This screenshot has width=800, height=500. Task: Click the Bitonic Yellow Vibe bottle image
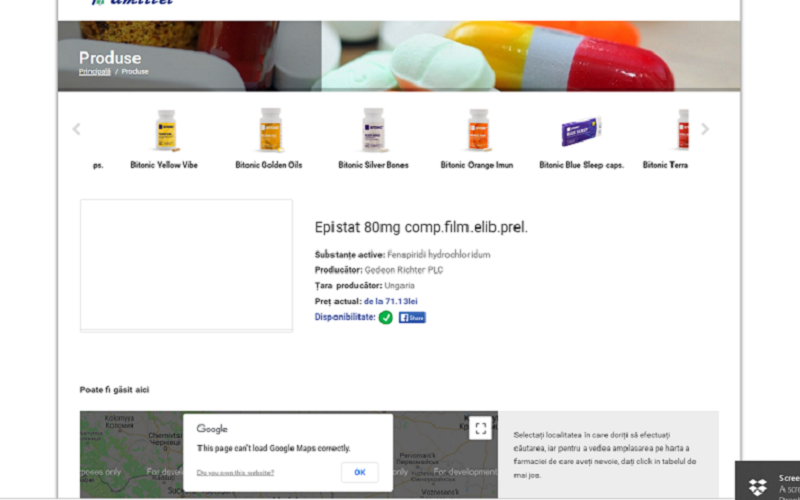(x=165, y=130)
